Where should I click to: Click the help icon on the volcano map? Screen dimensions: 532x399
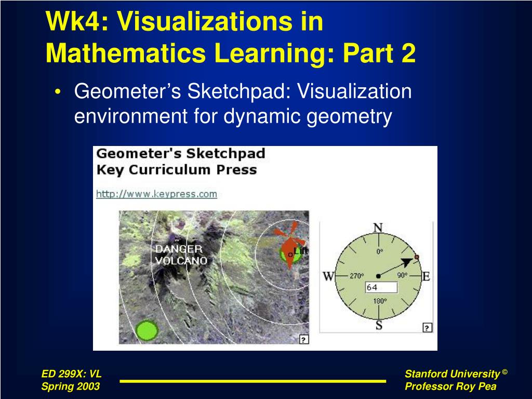pos(303,339)
